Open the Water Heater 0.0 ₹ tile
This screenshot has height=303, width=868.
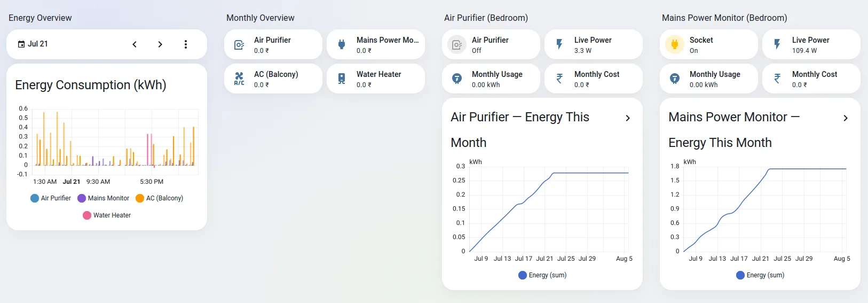(376, 79)
